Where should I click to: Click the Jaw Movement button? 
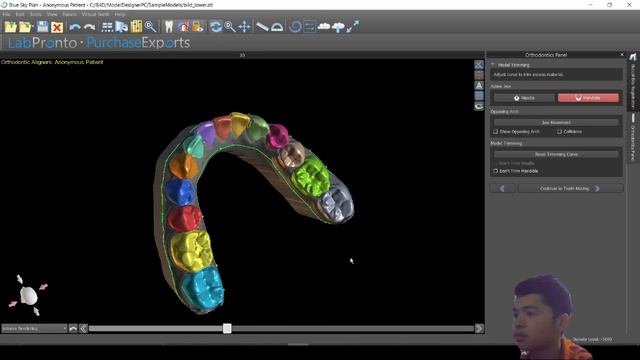(556, 122)
